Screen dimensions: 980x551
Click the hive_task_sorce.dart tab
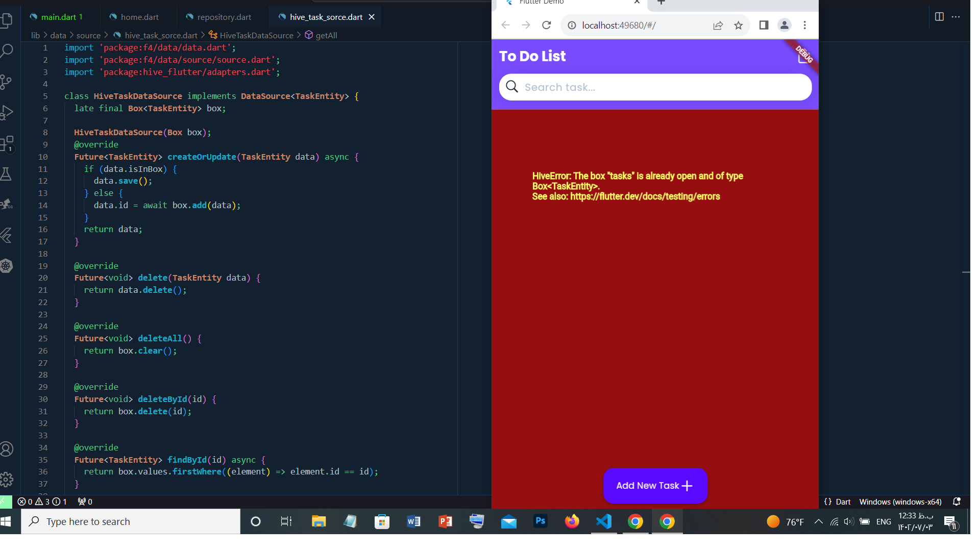click(x=325, y=17)
